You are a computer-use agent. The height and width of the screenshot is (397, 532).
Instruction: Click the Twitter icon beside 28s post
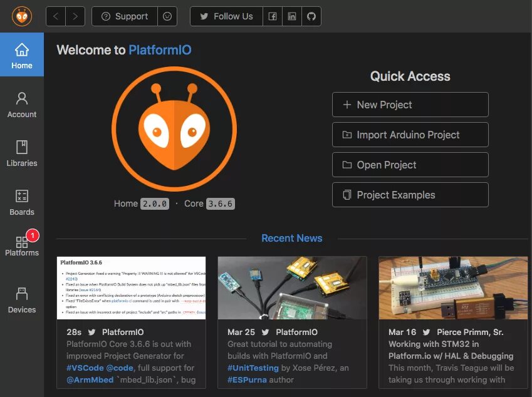91,333
